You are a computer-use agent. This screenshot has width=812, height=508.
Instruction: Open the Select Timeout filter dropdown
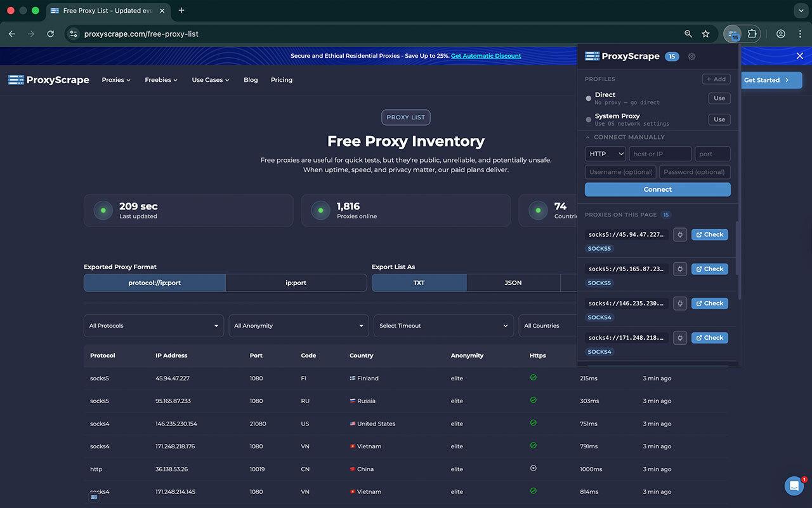(443, 326)
